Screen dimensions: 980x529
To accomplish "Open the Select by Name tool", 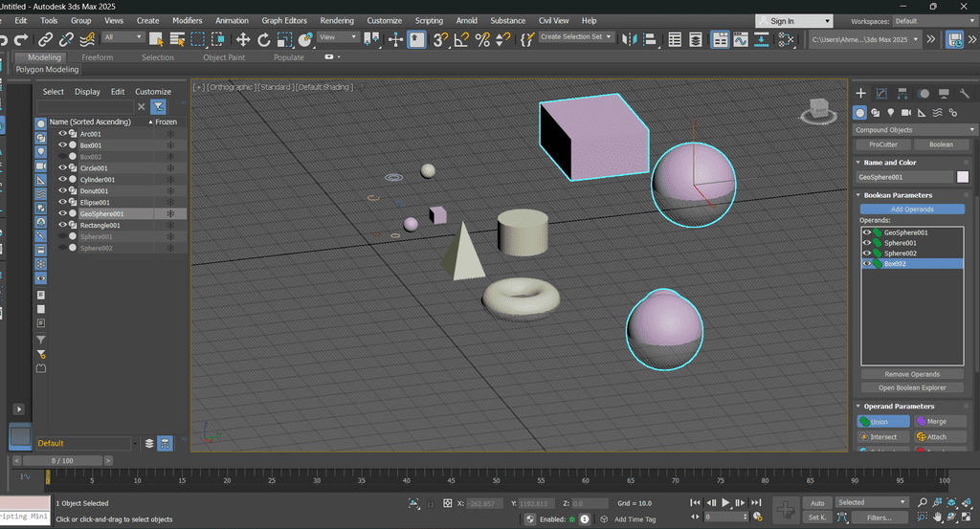I will coord(177,40).
